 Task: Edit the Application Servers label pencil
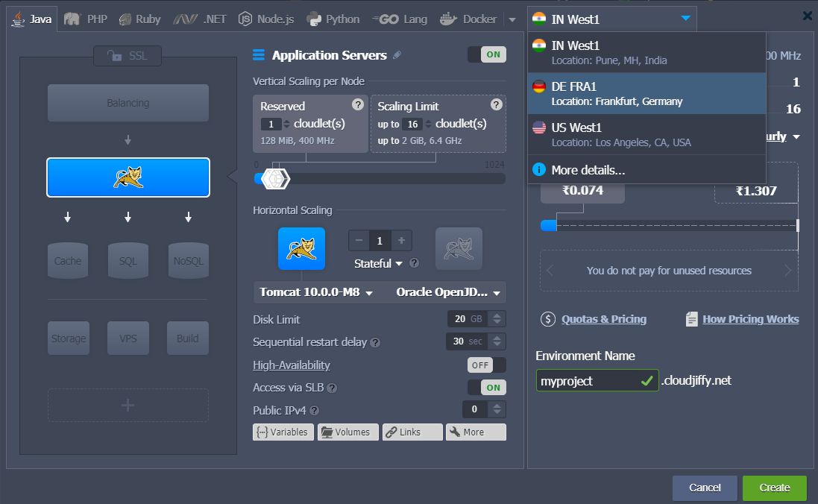pyautogui.click(x=397, y=54)
